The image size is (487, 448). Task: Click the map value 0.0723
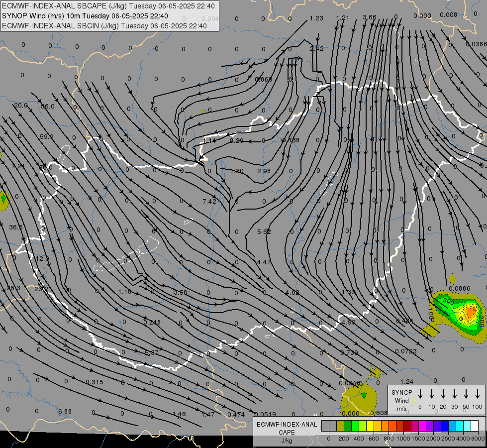point(406,351)
